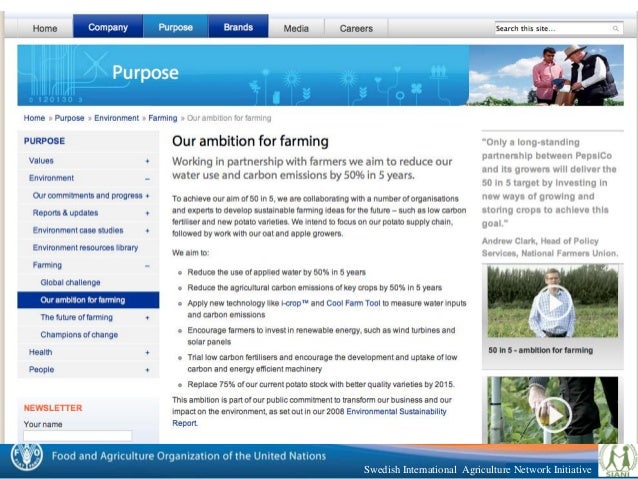Expand The future of farming plus icon
The height and width of the screenshot is (479, 638).
tap(147, 318)
